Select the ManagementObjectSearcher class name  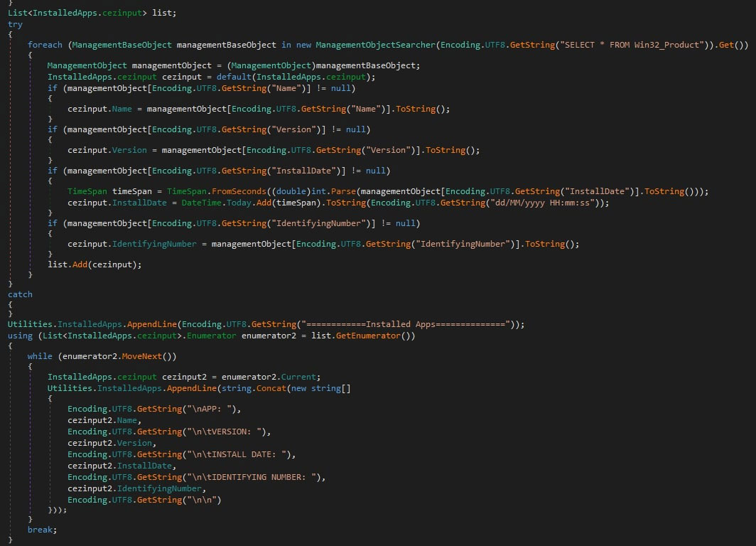376,45
